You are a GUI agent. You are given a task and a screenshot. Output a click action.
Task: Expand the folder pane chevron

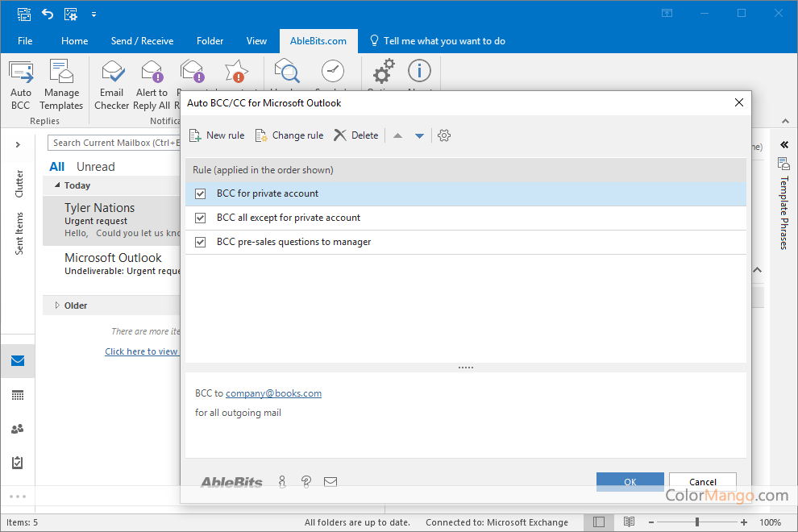(18, 144)
